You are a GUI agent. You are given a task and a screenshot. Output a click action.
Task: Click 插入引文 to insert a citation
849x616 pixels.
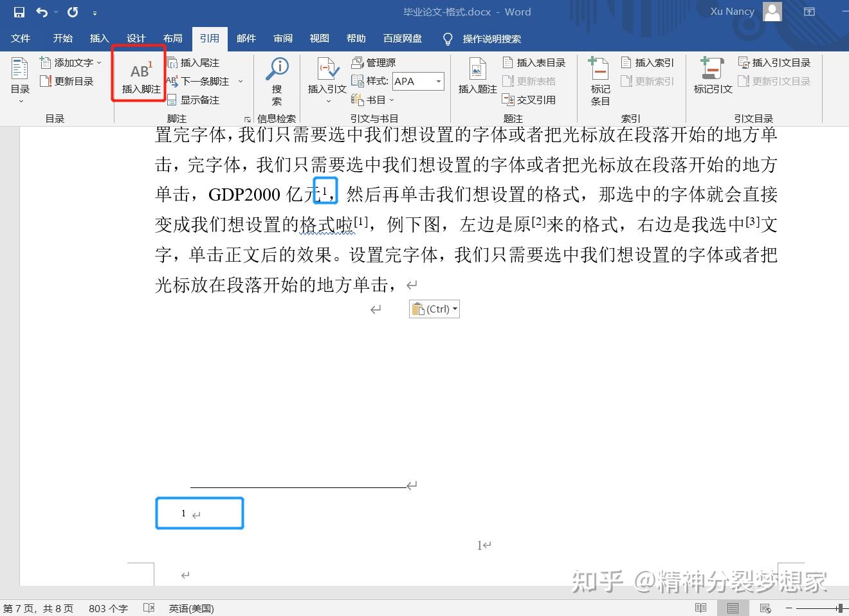tap(327, 80)
